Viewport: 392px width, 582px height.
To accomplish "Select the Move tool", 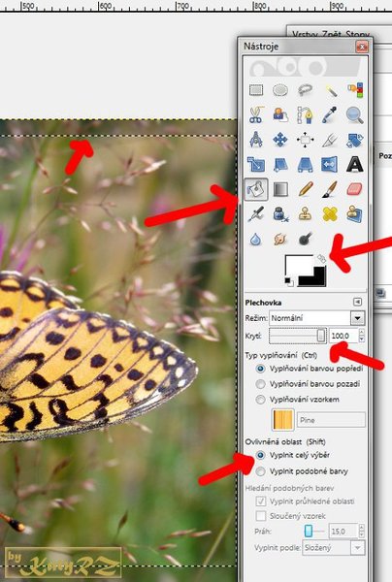I will [280, 141].
